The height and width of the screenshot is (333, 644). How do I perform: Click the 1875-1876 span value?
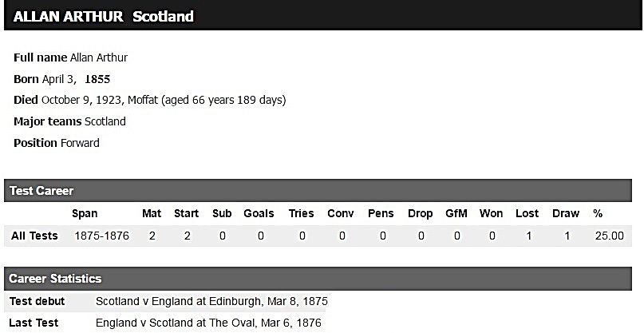coord(101,236)
